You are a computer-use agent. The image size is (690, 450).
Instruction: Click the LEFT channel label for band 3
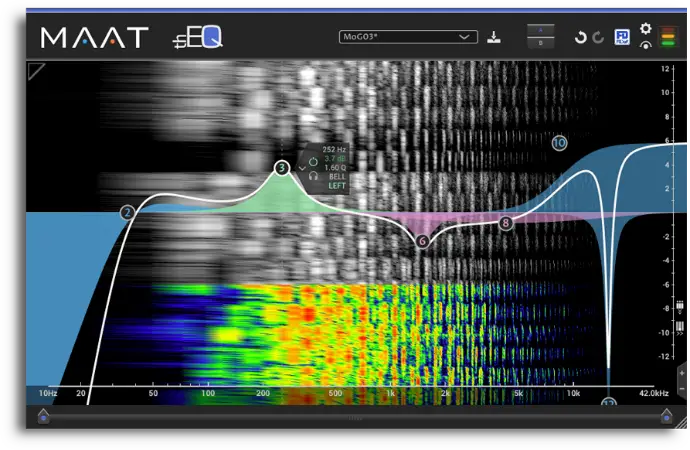(x=335, y=186)
